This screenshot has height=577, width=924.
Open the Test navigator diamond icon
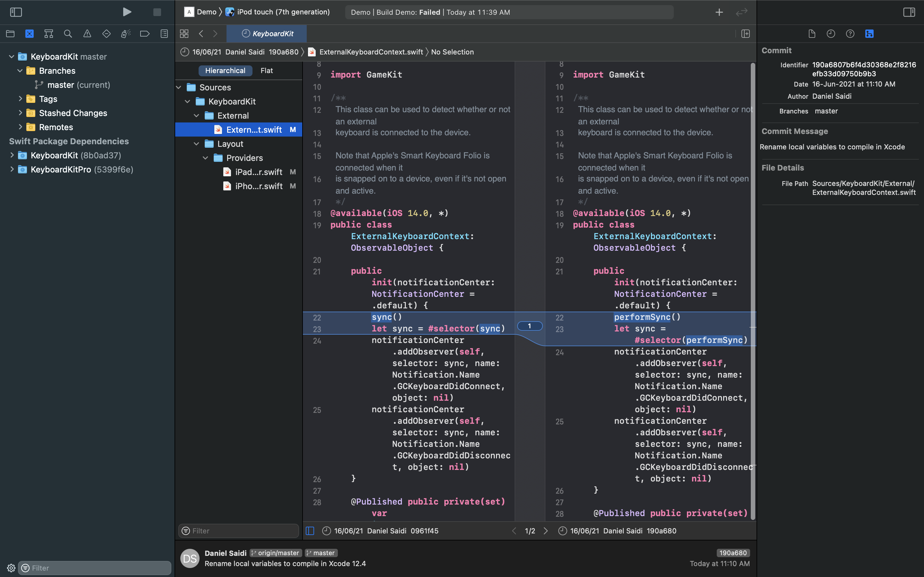106,34
